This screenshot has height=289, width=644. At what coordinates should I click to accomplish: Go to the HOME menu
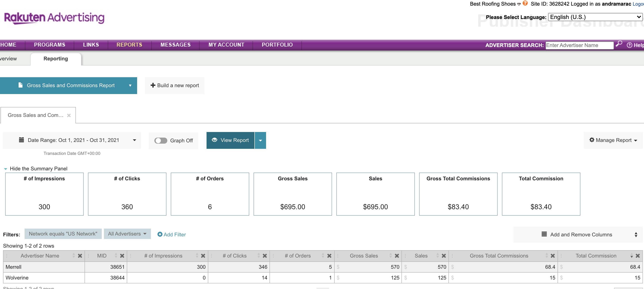[x=8, y=45]
